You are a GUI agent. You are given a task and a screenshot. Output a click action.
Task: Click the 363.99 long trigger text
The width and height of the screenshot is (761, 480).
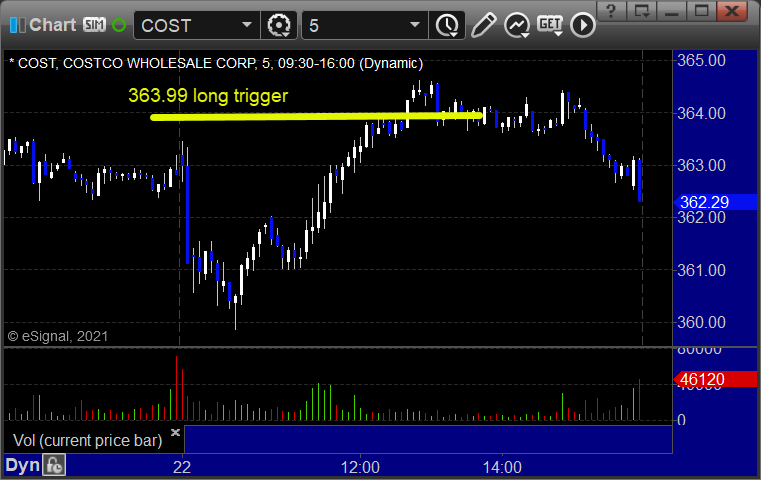(208, 96)
